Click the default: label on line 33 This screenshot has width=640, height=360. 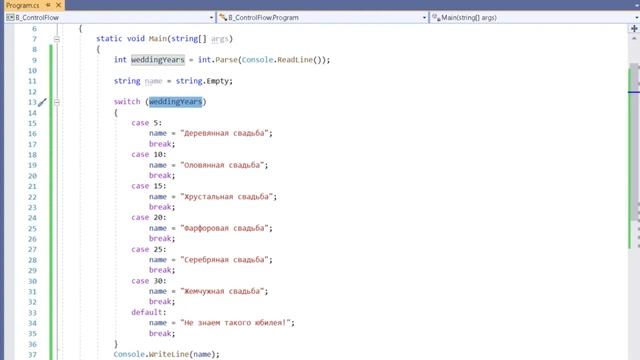point(149,312)
